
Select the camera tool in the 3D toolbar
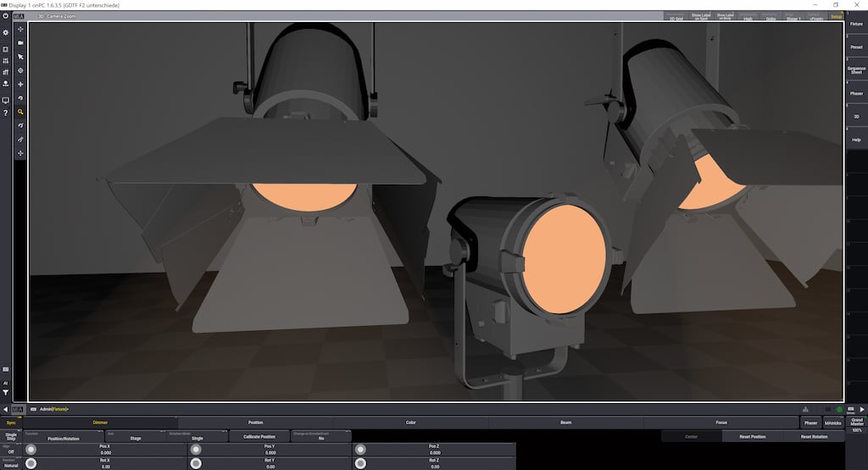(20, 43)
